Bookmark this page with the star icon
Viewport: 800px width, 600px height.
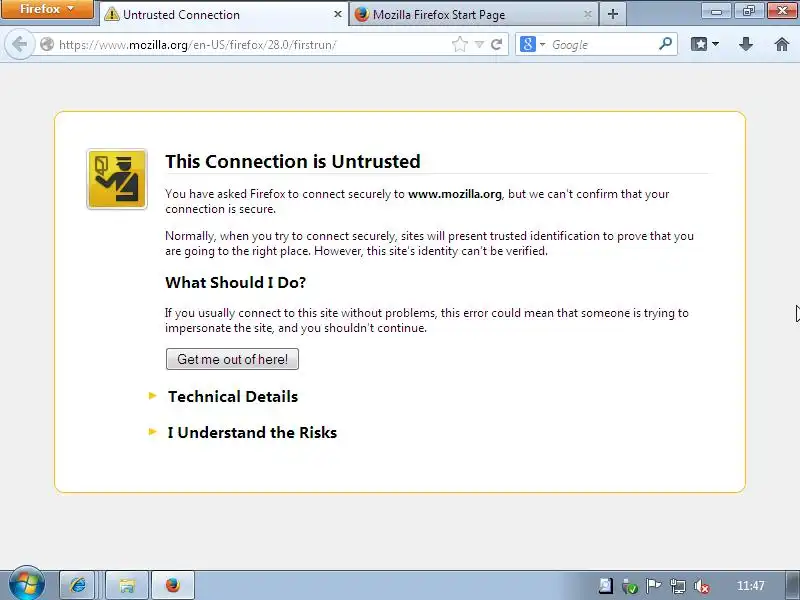(460, 44)
